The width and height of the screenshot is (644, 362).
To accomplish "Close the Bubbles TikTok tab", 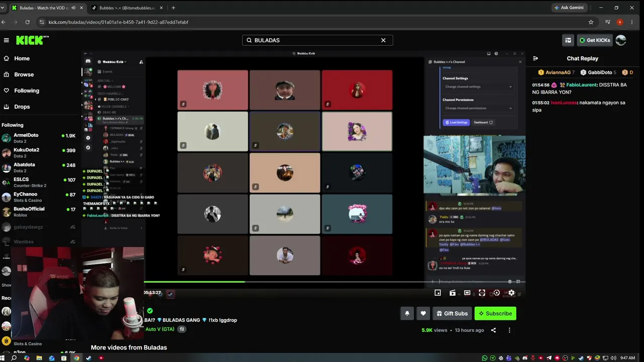I will click(x=160, y=8).
